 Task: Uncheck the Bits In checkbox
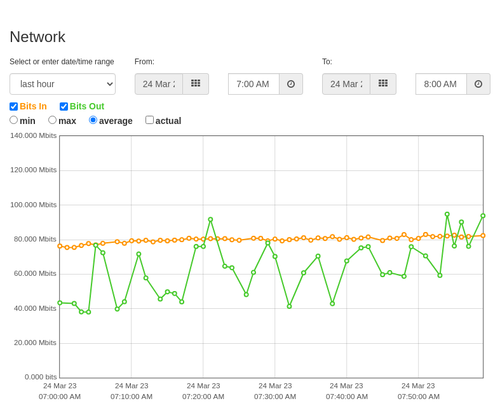tap(14, 106)
